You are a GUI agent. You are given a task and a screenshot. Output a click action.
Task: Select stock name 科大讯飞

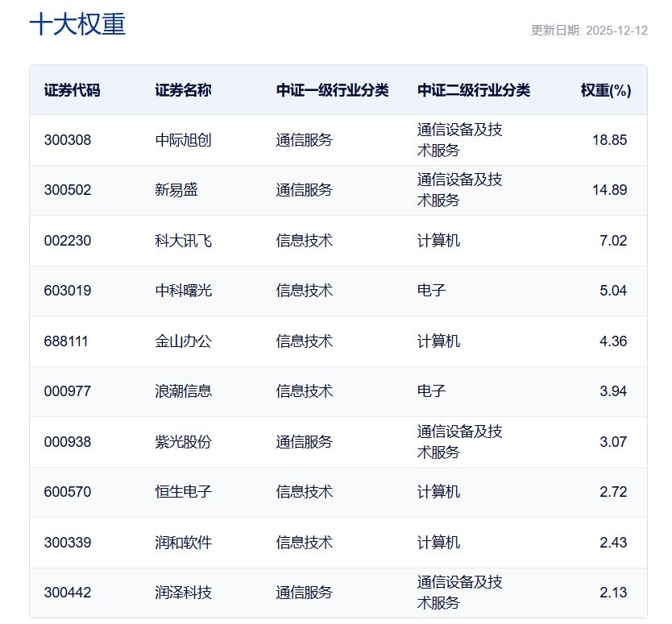coord(183,241)
